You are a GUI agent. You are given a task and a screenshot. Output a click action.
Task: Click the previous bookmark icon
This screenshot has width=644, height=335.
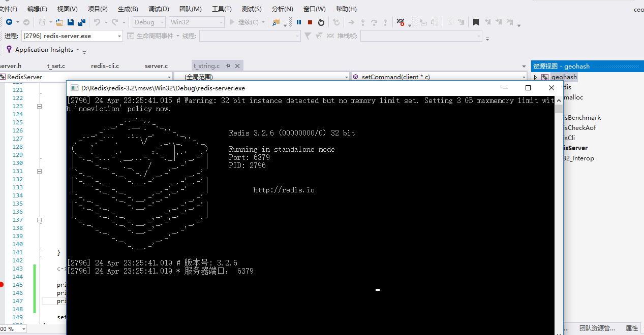click(488, 22)
